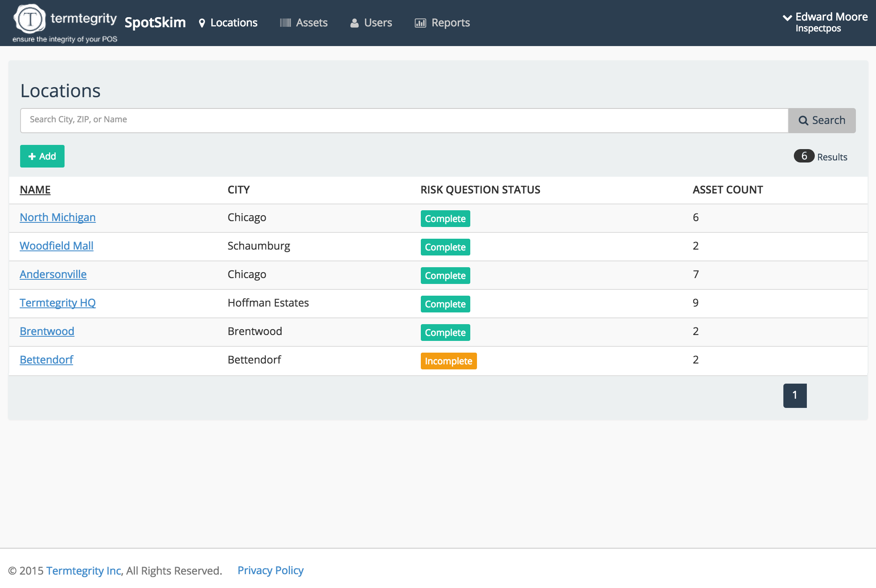Expand the Edward Moore user dropdown chevron
This screenshot has height=588, width=876.
[788, 17]
